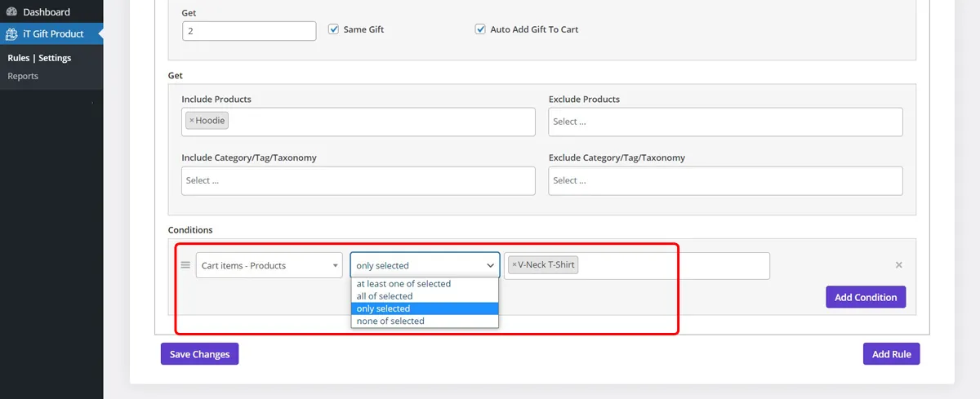The image size is (980, 399).
Task: Remove the Hoodie tag from Include Products
Action: 192,121
